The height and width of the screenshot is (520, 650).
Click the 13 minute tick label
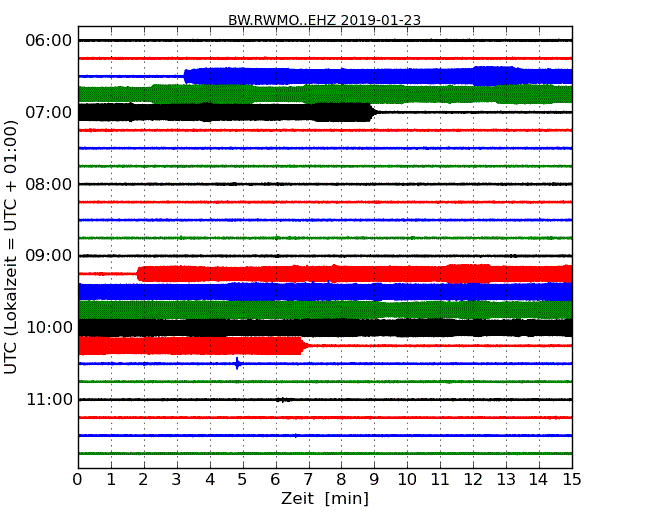coord(506,480)
